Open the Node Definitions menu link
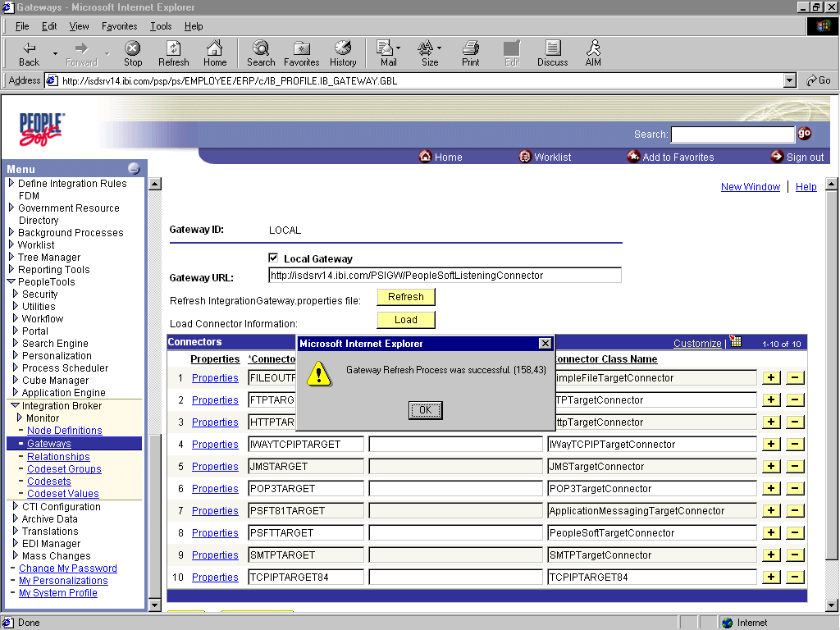840x630 pixels. [x=64, y=430]
